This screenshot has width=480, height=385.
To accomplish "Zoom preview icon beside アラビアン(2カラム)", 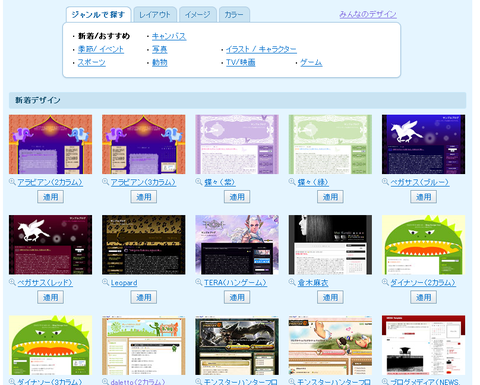I will tap(12, 182).
